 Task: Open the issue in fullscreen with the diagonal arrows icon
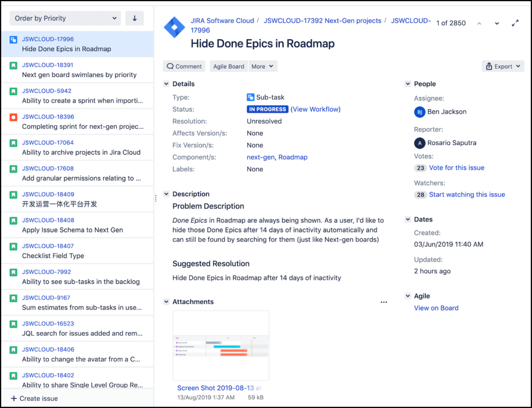point(515,23)
